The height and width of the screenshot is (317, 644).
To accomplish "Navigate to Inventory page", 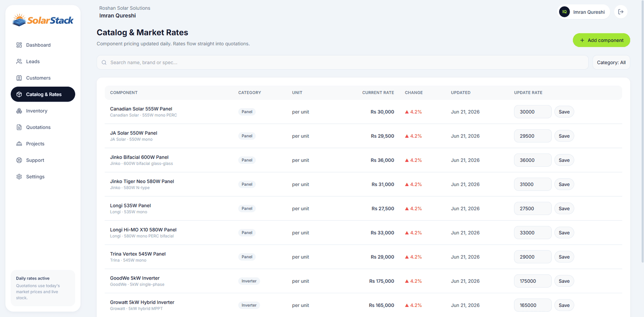I will coord(43,111).
